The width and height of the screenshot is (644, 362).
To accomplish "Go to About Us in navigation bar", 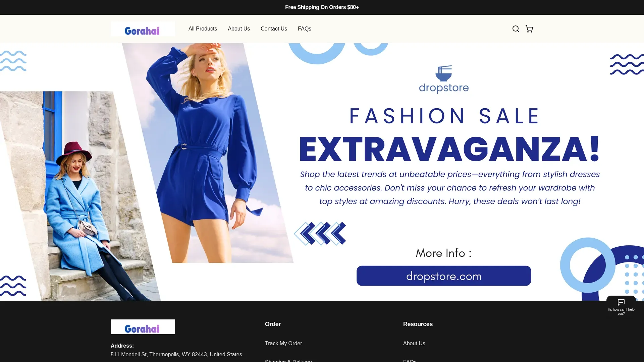I will 239,29.
